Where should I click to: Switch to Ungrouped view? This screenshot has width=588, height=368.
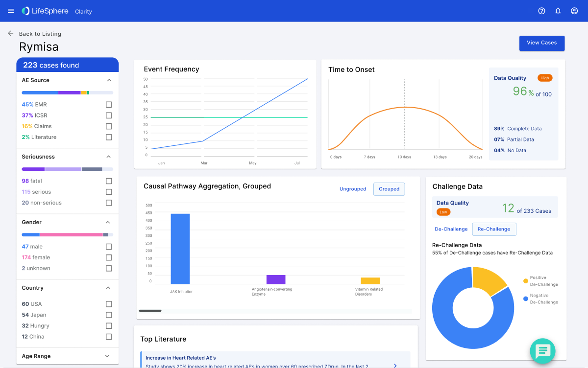pos(353,189)
